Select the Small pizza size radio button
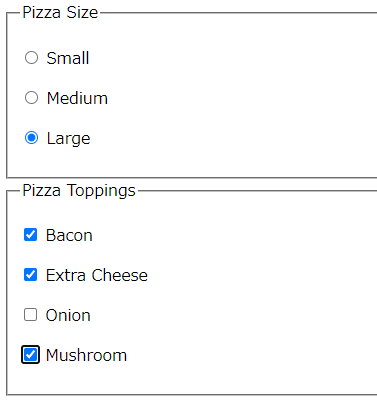This screenshot has height=406, width=377. [x=31, y=58]
